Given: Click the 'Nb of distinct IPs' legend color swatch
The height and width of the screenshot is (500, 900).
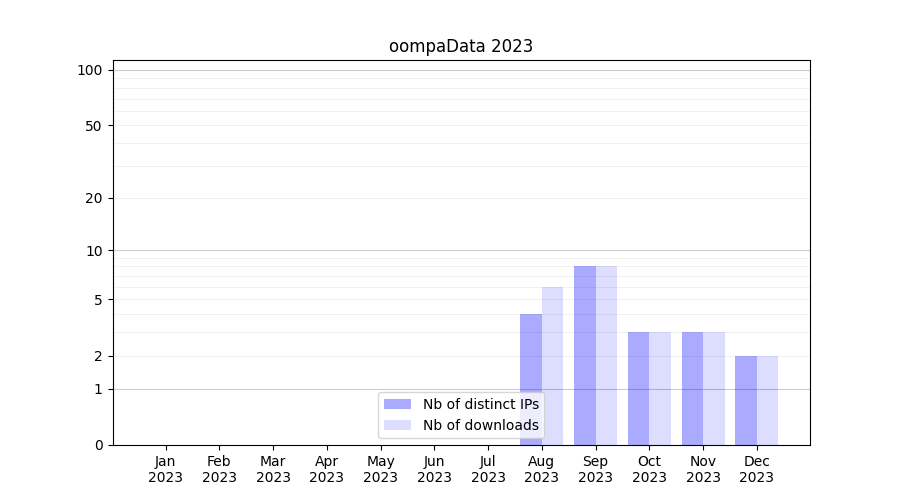Looking at the screenshot, I should tap(397, 404).
